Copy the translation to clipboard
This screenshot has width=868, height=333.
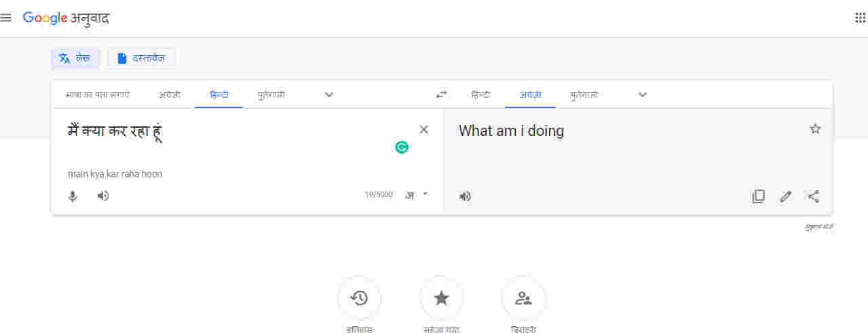pos(758,196)
